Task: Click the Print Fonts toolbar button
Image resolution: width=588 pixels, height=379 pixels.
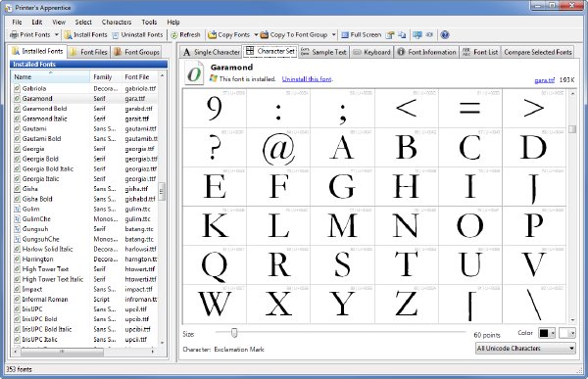Action: [30, 35]
